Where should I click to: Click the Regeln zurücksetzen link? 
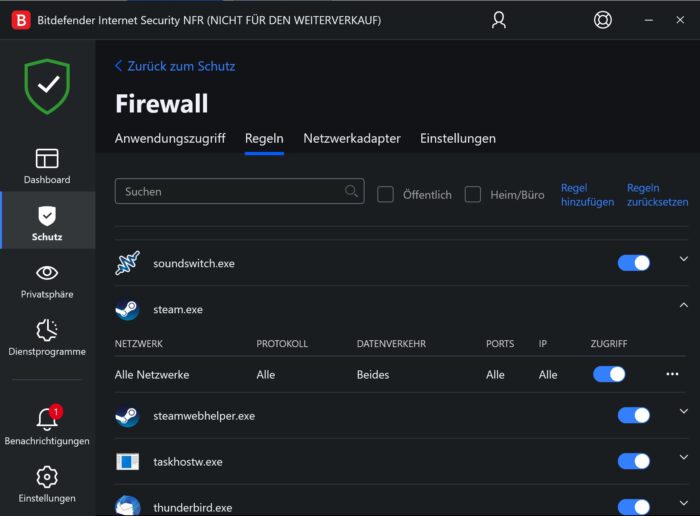pyautogui.click(x=657, y=195)
